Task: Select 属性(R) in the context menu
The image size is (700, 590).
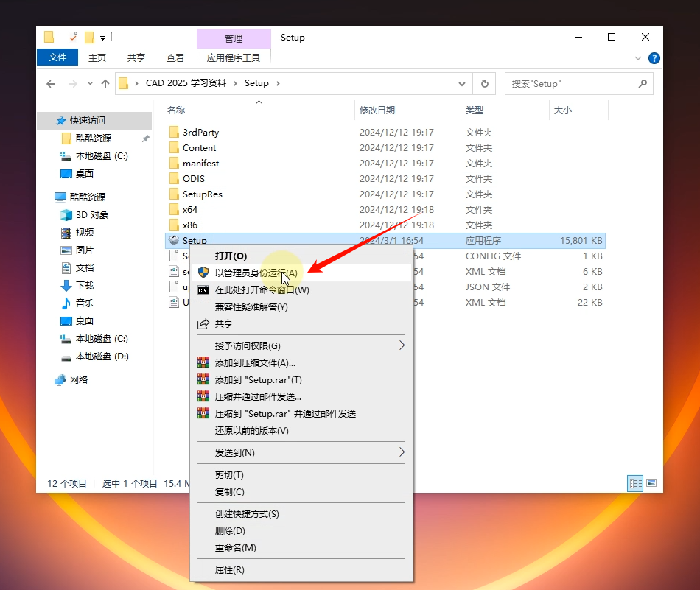Action: (229, 570)
